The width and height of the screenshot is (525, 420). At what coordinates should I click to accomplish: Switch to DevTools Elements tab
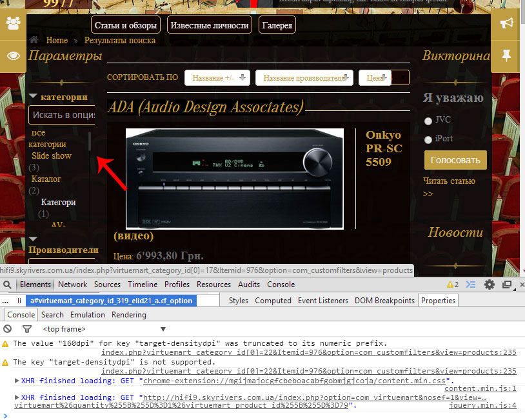pyautogui.click(x=35, y=285)
